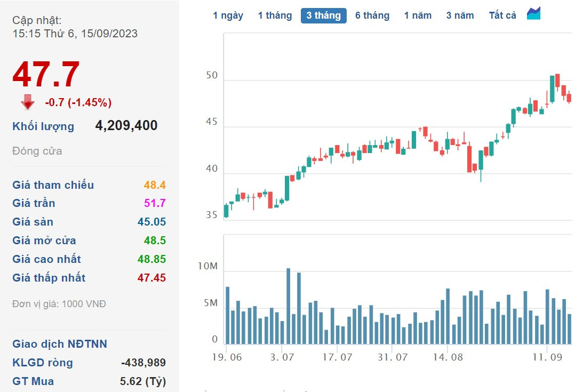Click the "Giá mở cửa" label

(x=44, y=241)
